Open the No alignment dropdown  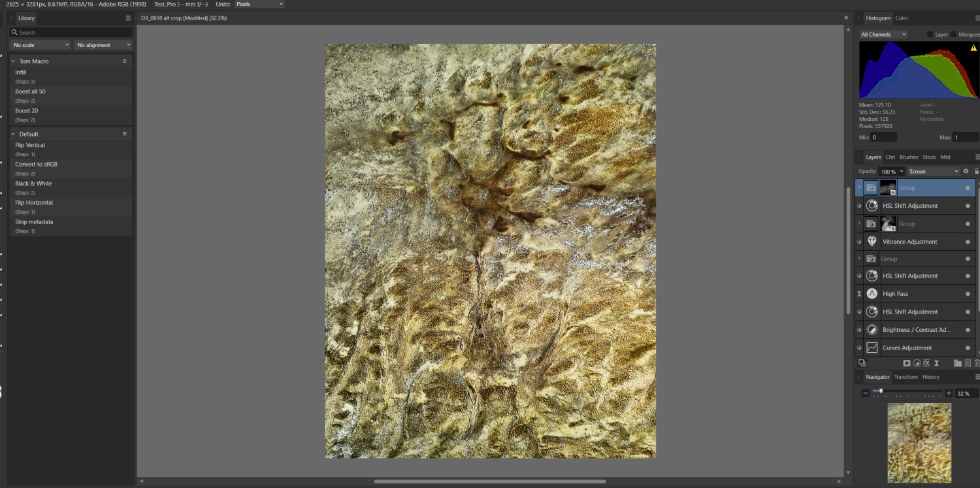tap(103, 45)
